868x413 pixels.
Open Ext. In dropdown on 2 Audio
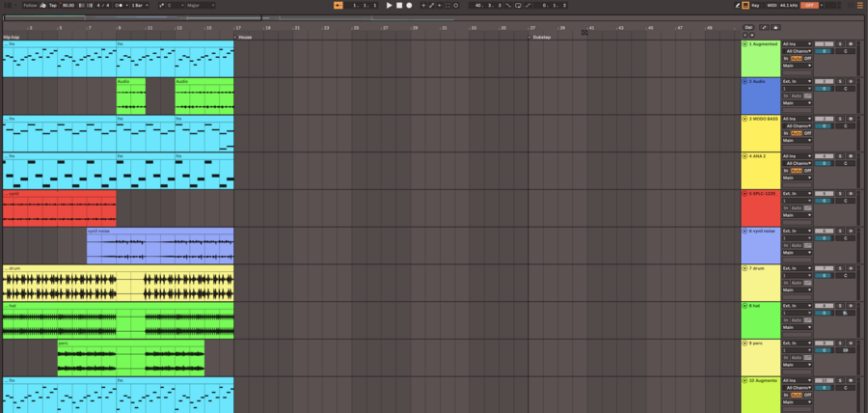(797, 81)
